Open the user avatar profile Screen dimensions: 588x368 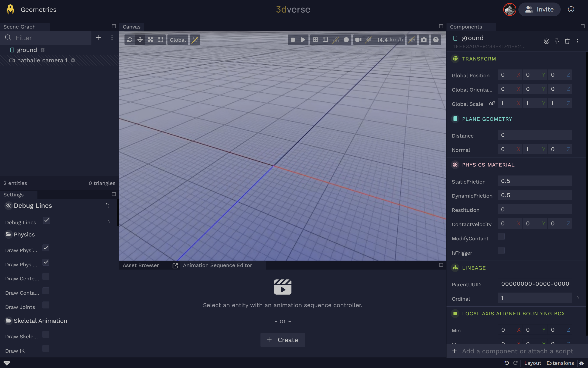[509, 9]
